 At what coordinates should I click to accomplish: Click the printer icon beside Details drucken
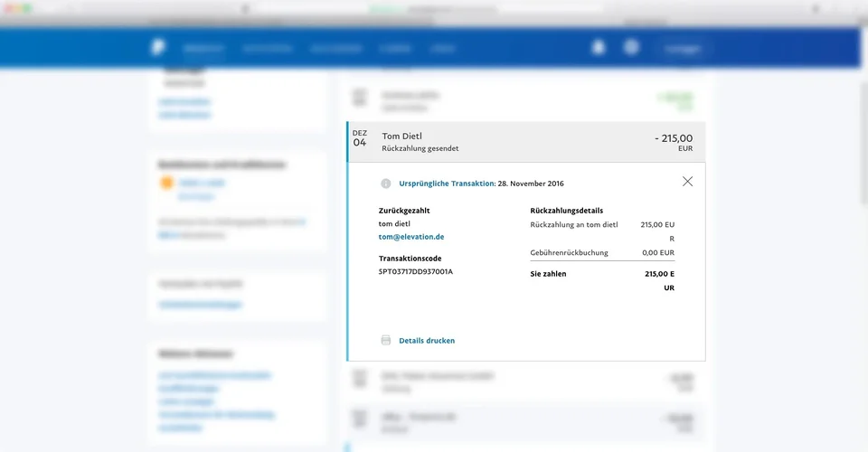pos(386,341)
